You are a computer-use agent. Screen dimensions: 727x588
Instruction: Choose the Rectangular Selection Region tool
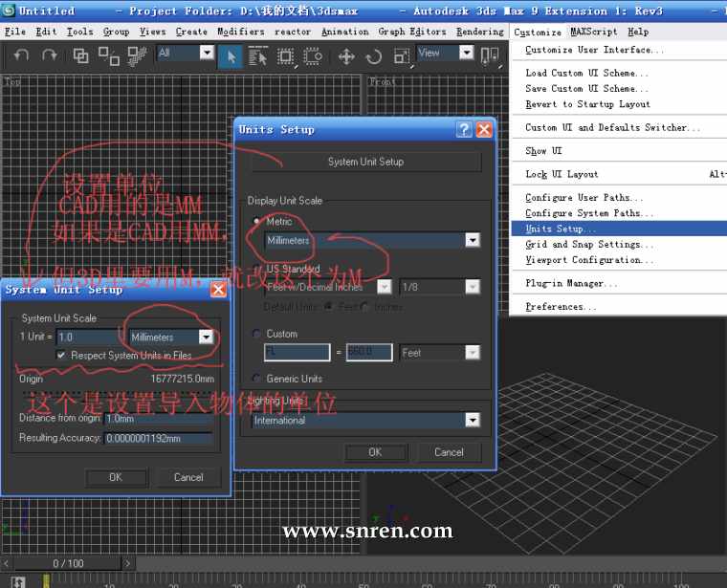285,55
